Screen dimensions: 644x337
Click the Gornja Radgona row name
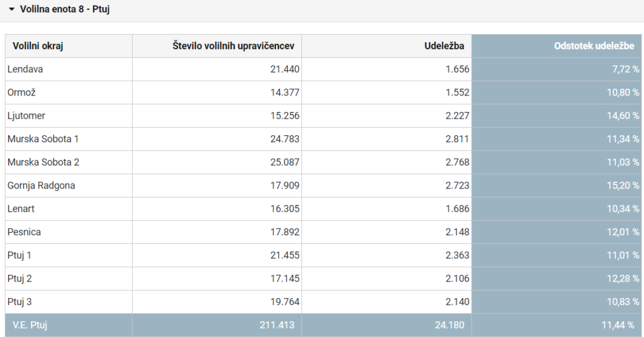click(x=41, y=185)
